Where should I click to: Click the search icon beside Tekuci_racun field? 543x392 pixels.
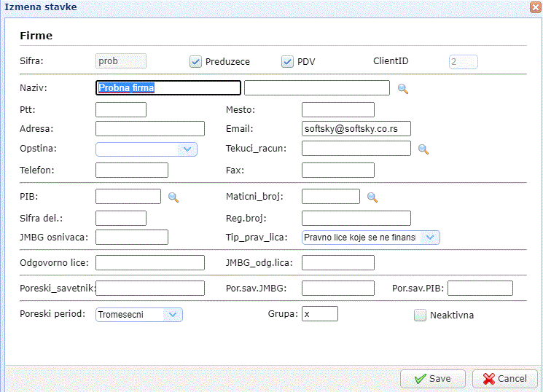click(x=423, y=149)
